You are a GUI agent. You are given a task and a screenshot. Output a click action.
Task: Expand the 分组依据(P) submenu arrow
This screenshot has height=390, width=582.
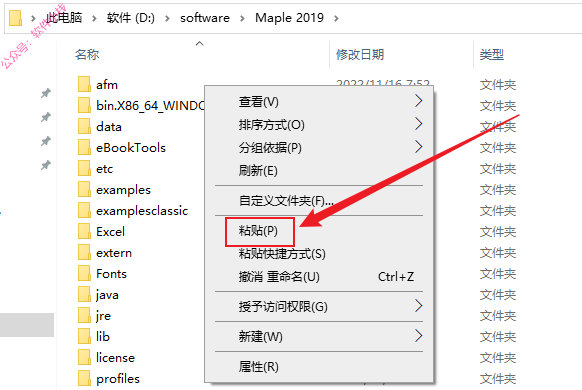pyautogui.click(x=418, y=147)
